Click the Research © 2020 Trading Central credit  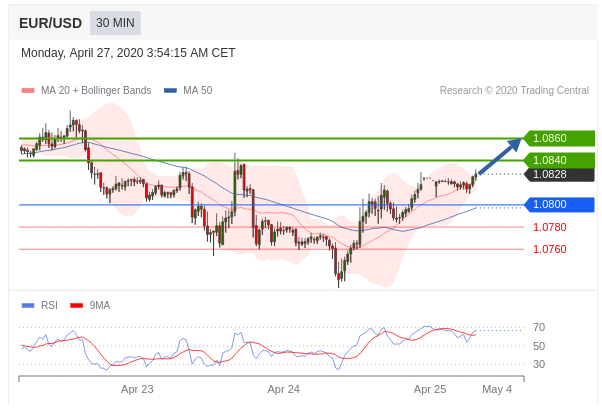[514, 91]
